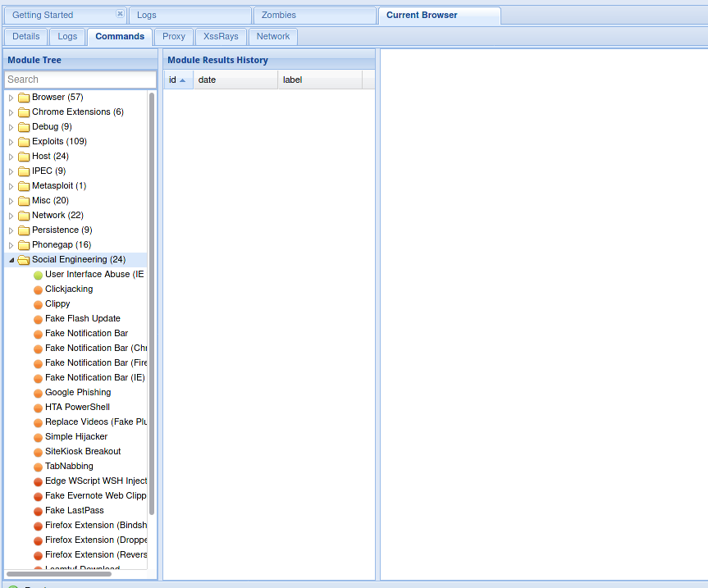The height and width of the screenshot is (588, 708).
Task: Click the Exploits folder icon
Action: click(x=24, y=142)
